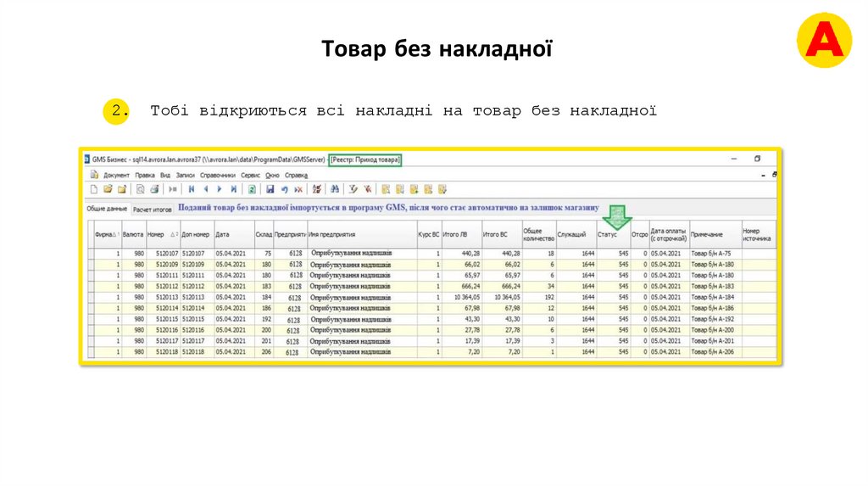This screenshot has width=868, height=487.
Task: Click the Delete record red X icon
Action: [298, 189]
